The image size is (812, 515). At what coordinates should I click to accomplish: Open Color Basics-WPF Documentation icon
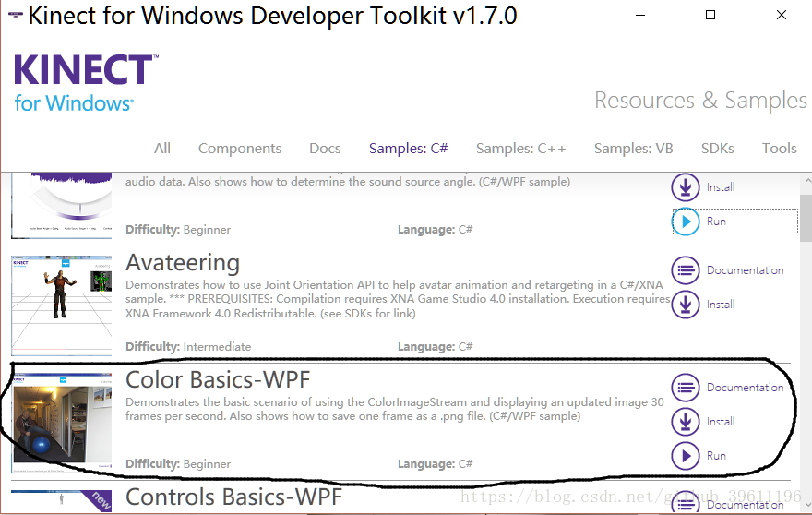[x=685, y=388]
